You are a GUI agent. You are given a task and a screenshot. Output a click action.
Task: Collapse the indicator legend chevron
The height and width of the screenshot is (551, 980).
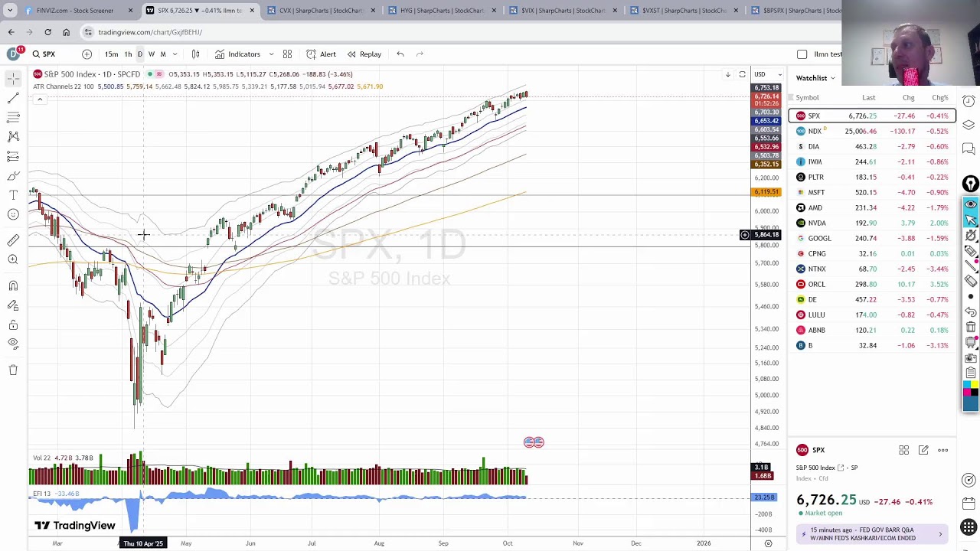(x=40, y=99)
